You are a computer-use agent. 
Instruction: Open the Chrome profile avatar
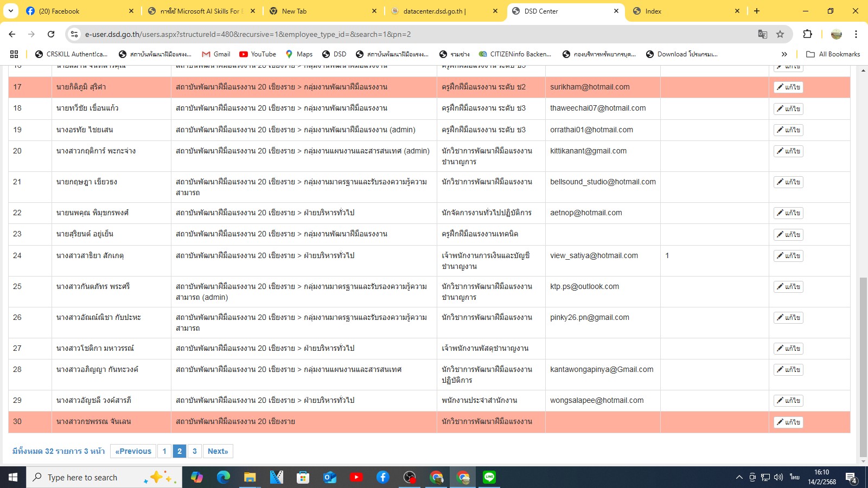[x=837, y=34]
